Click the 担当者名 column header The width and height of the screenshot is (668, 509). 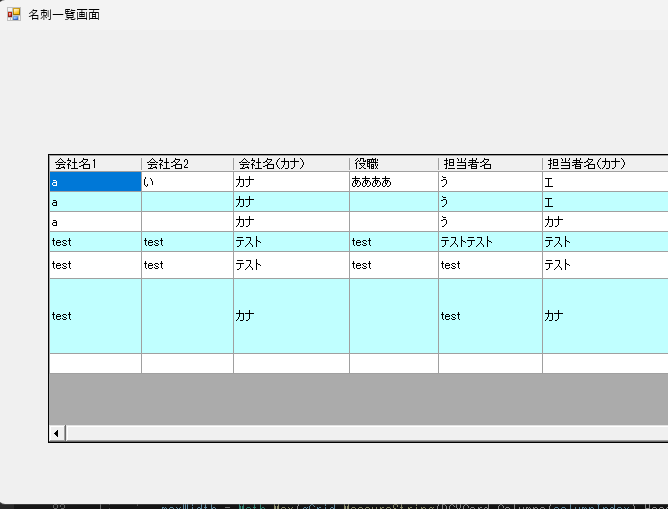point(490,164)
